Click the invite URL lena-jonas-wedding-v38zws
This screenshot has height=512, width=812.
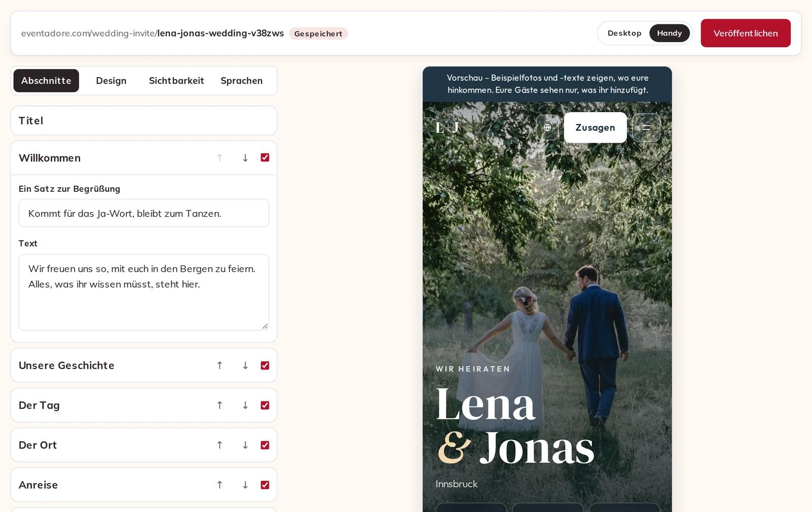(x=221, y=33)
